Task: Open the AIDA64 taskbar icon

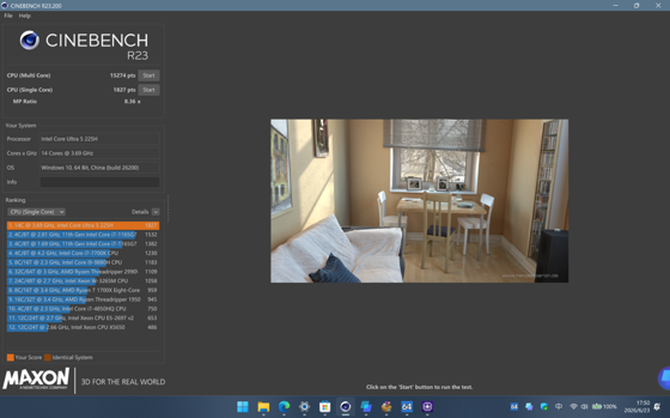Action: click(x=407, y=406)
